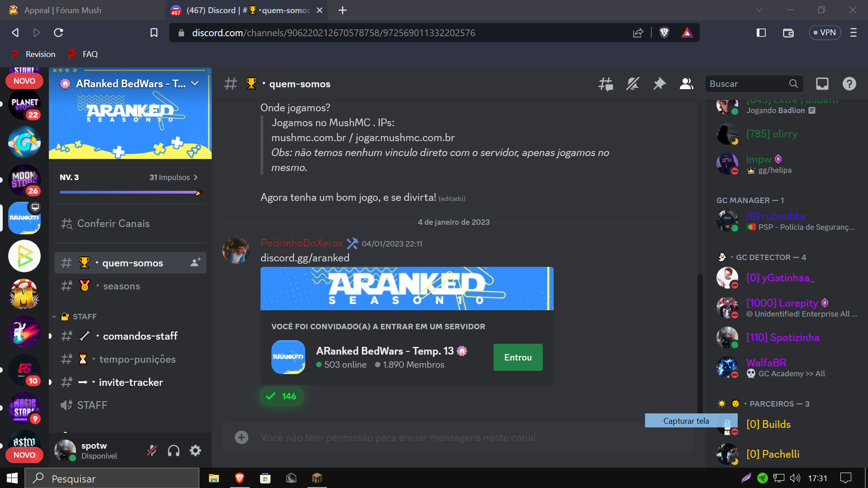The height and width of the screenshot is (488, 868).
Task: Open the Threads icon in channel header
Action: pos(606,84)
